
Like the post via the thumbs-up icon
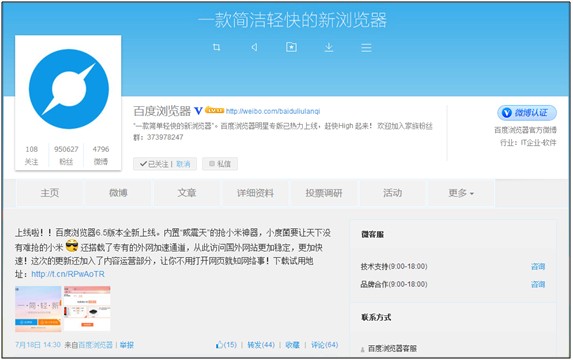coord(219,345)
